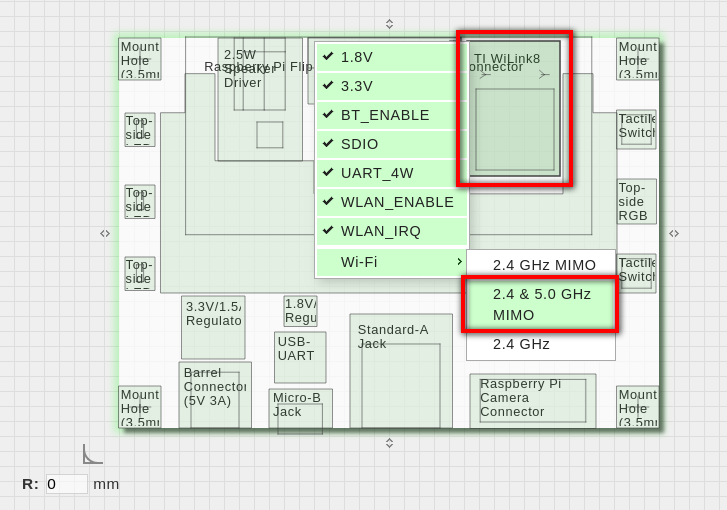Select the bottom-left Mount Hole

click(x=140, y=407)
